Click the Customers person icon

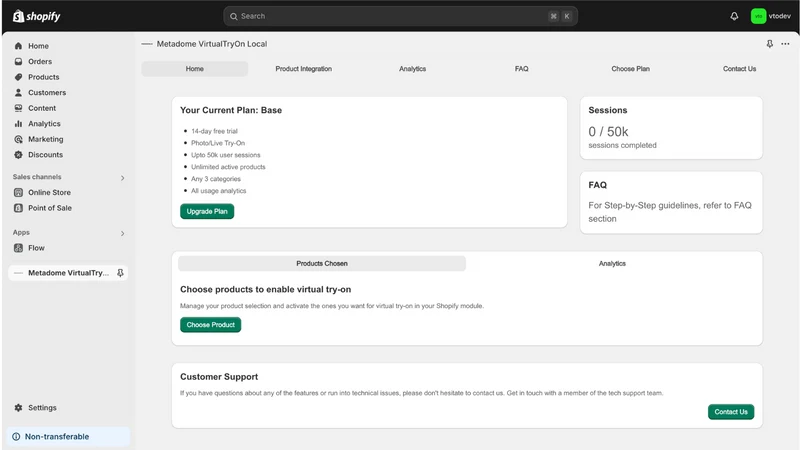[x=18, y=92]
